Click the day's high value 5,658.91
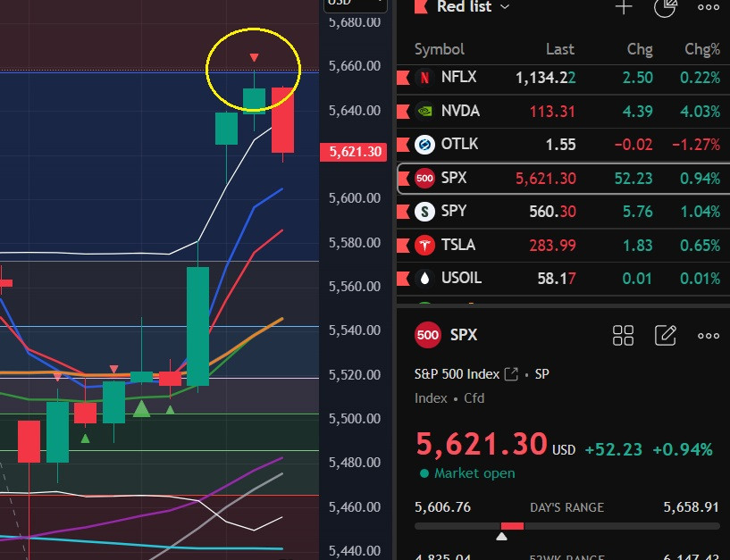The height and width of the screenshot is (560, 730). coord(691,507)
